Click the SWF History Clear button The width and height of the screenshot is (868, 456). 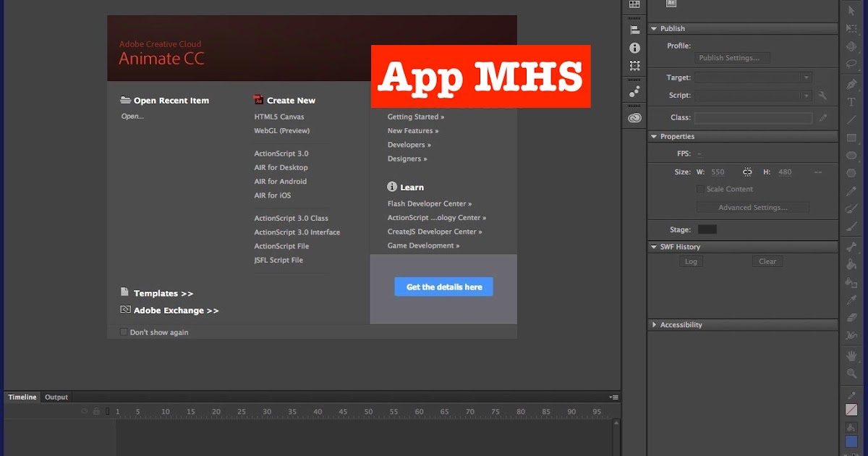coord(767,261)
